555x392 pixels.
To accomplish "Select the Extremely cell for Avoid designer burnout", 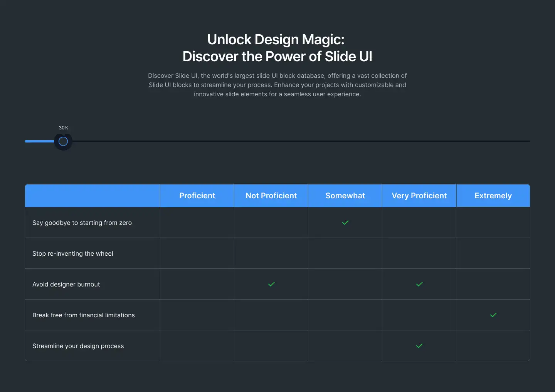I will tap(493, 284).
